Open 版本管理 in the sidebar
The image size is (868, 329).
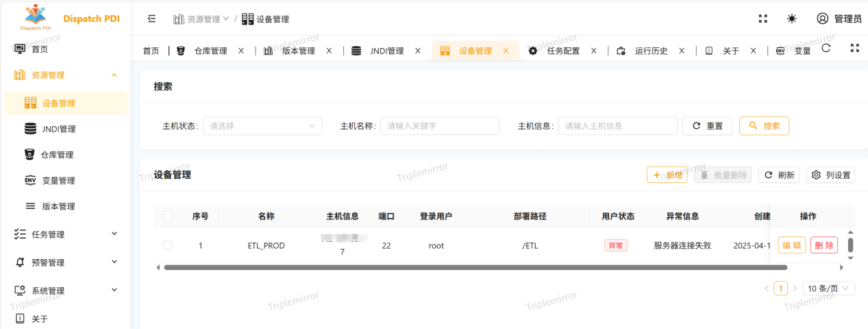58,206
